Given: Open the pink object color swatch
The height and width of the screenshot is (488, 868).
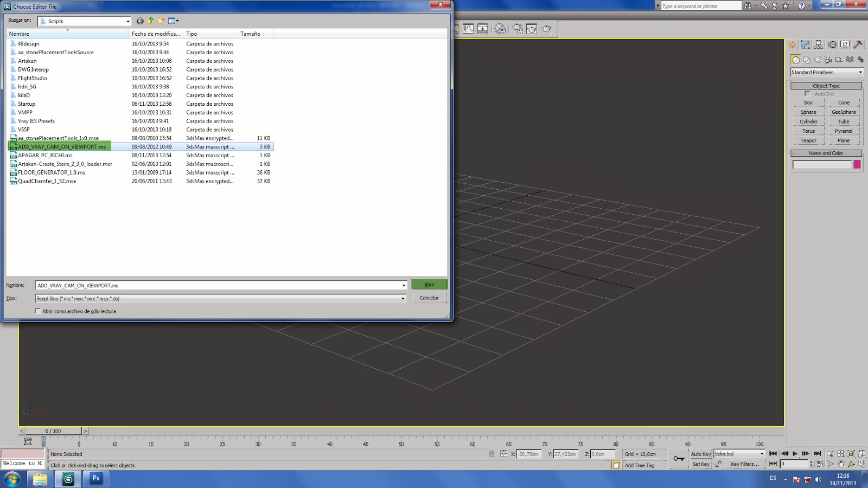Looking at the screenshot, I should click(x=857, y=164).
